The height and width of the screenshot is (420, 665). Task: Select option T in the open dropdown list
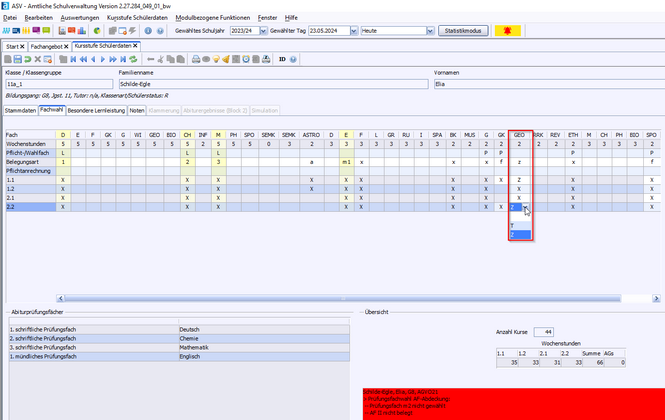(513, 226)
